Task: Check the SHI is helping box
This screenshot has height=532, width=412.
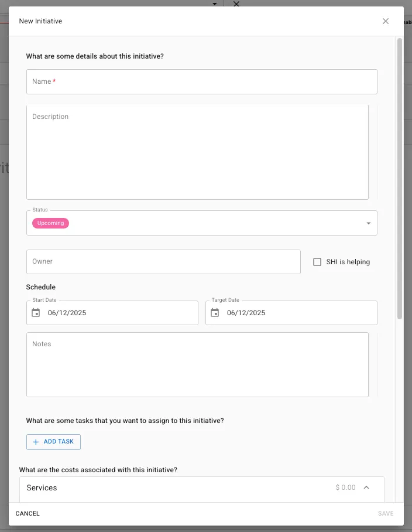Action: 317,262
